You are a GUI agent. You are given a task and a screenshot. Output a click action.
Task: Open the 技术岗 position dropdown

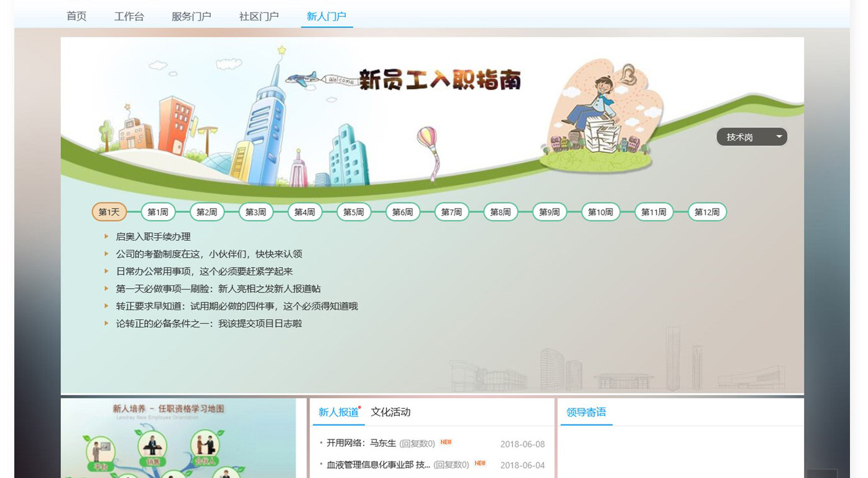(752, 137)
